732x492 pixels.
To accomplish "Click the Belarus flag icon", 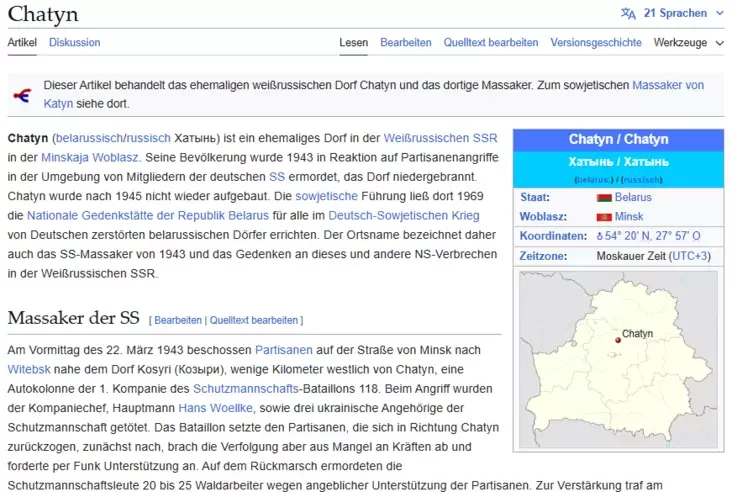I will pyautogui.click(x=603, y=198).
